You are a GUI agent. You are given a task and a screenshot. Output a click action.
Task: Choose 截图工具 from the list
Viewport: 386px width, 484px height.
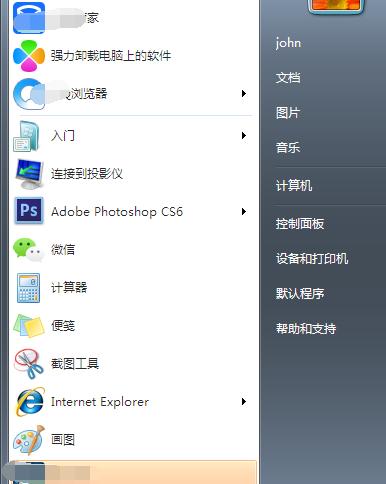tap(75, 364)
